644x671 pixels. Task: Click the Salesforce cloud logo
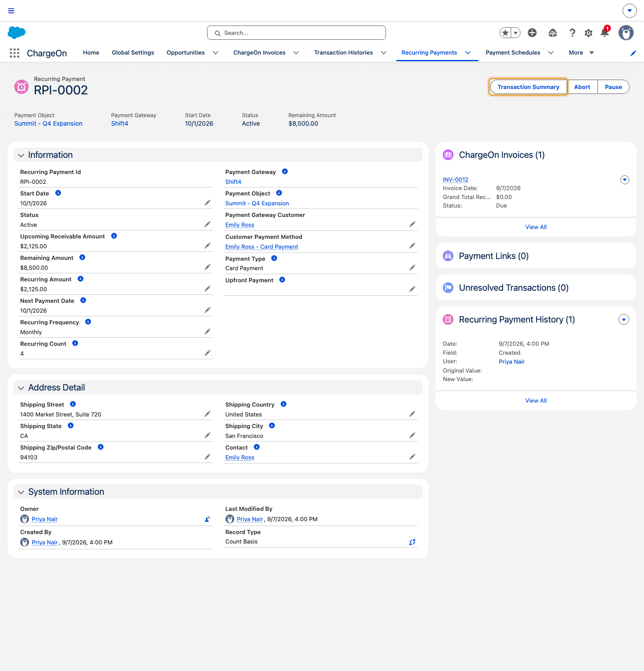17,33
